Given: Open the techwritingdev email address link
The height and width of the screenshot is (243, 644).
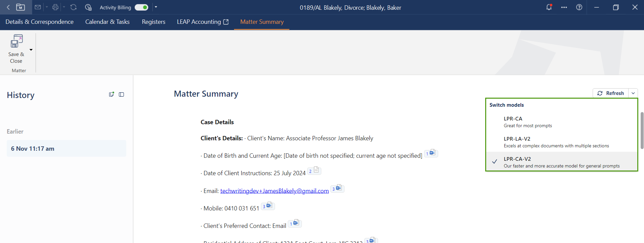Looking at the screenshot, I should point(274,191).
